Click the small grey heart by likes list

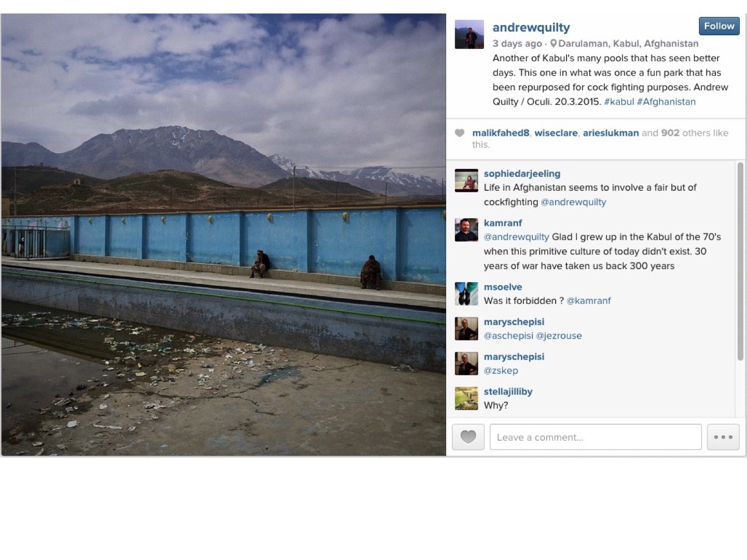[x=460, y=133]
